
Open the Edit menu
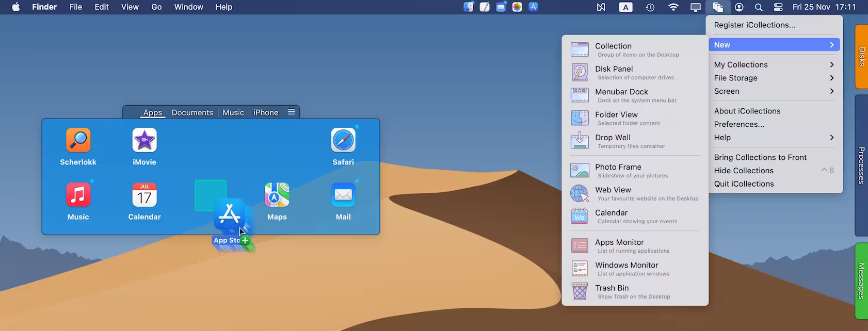(102, 7)
